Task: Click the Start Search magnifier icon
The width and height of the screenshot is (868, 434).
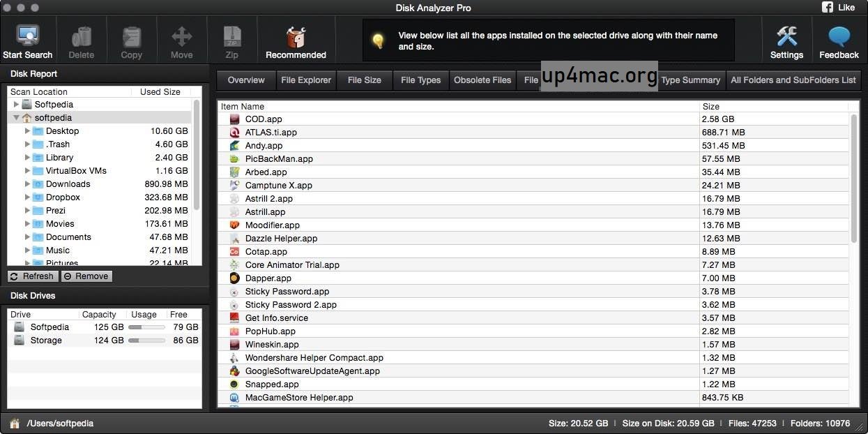Action: pyautogui.click(x=27, y=35)
